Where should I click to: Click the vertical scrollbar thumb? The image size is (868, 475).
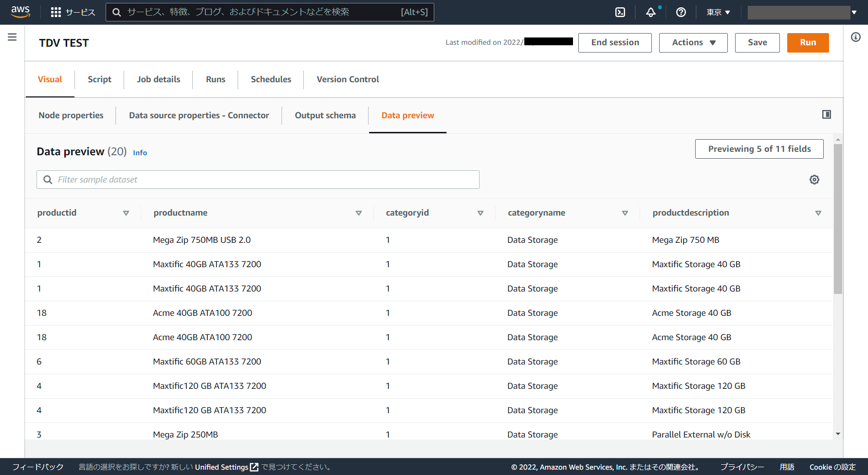coord(838,219)
